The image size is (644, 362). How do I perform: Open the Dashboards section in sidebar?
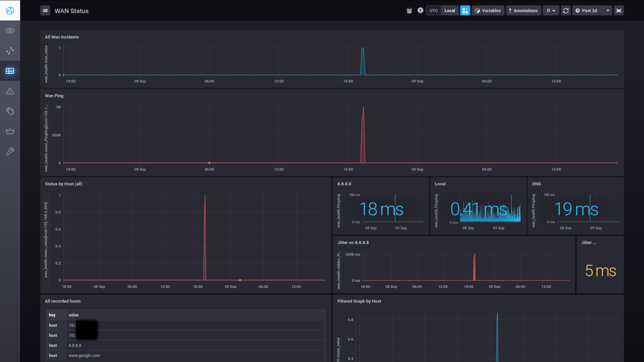pos(10,71)
